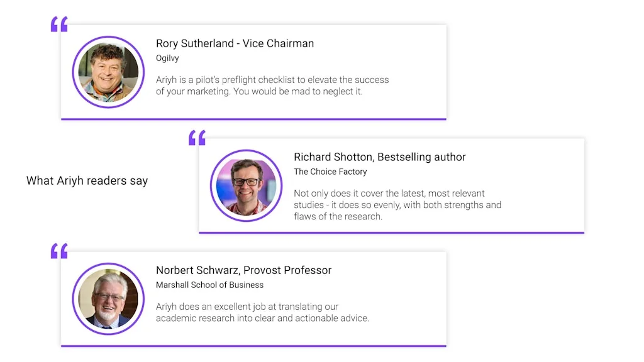Click Norbert Schwarz's profile picture
This screenshot has height=362, width=644.
[108, 299]
